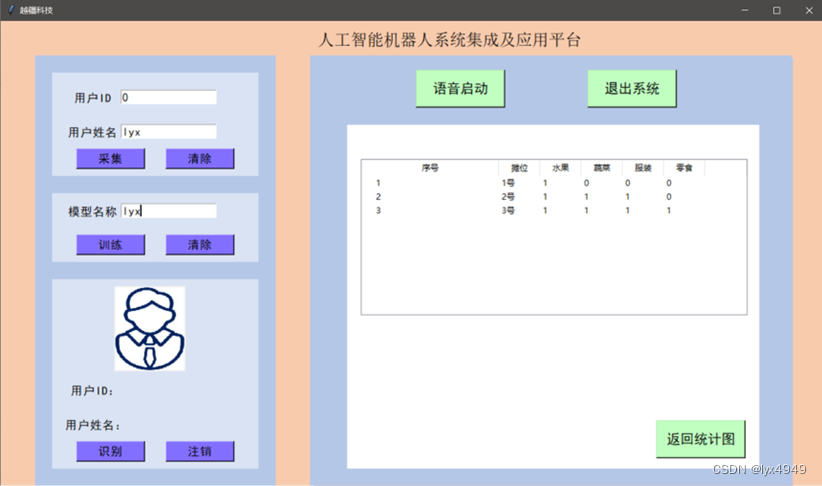The image size is (822, 486).
Task: Click the 序号 column header
Action: [430, 168]
